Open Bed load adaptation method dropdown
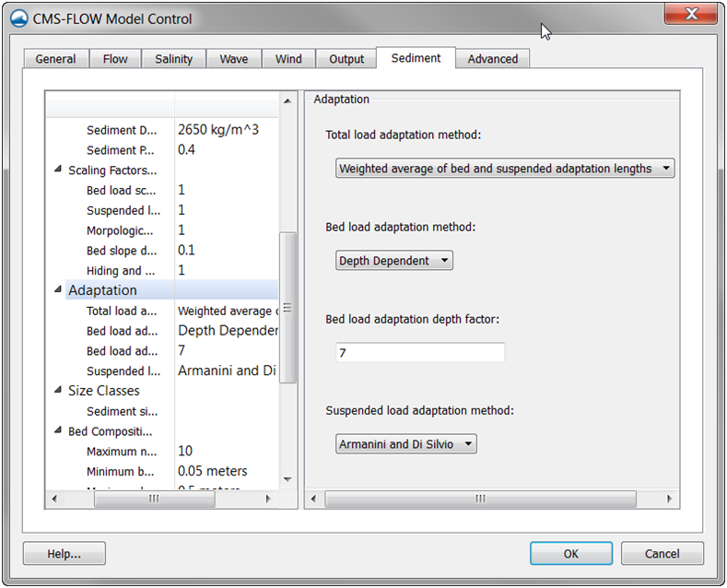 click(x=394, y=261)
